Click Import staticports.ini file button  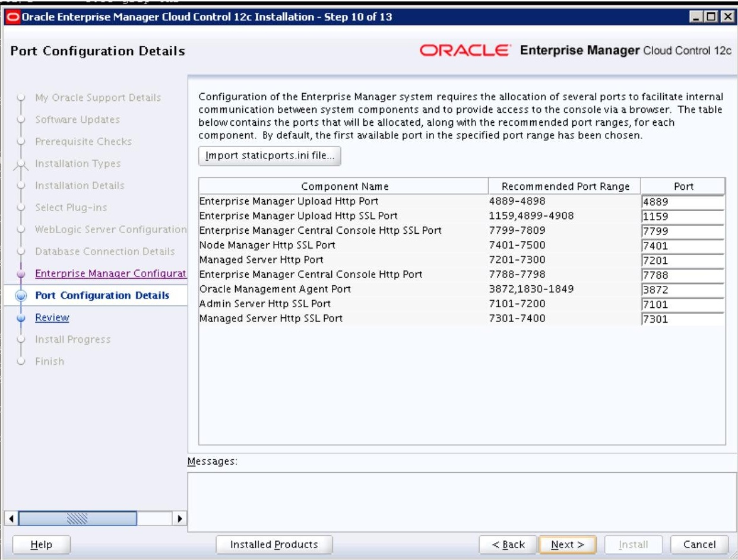pos(270,156)
